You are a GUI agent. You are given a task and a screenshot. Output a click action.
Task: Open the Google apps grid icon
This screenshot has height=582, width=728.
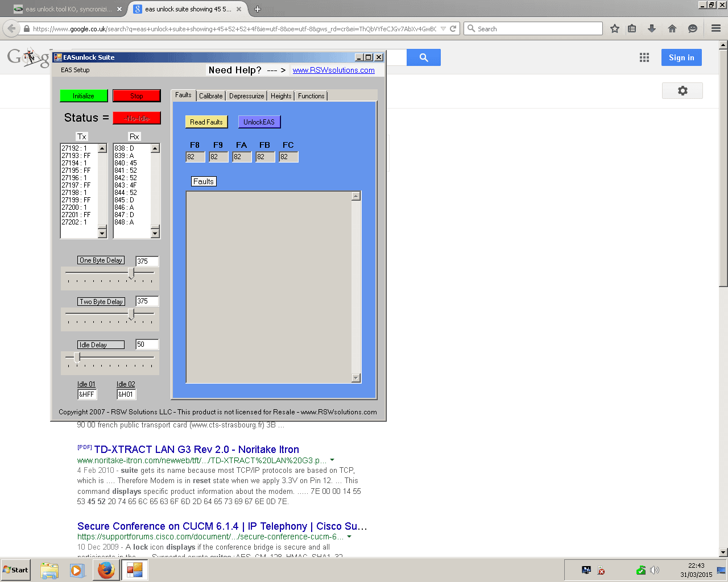(x=644, y=57)
